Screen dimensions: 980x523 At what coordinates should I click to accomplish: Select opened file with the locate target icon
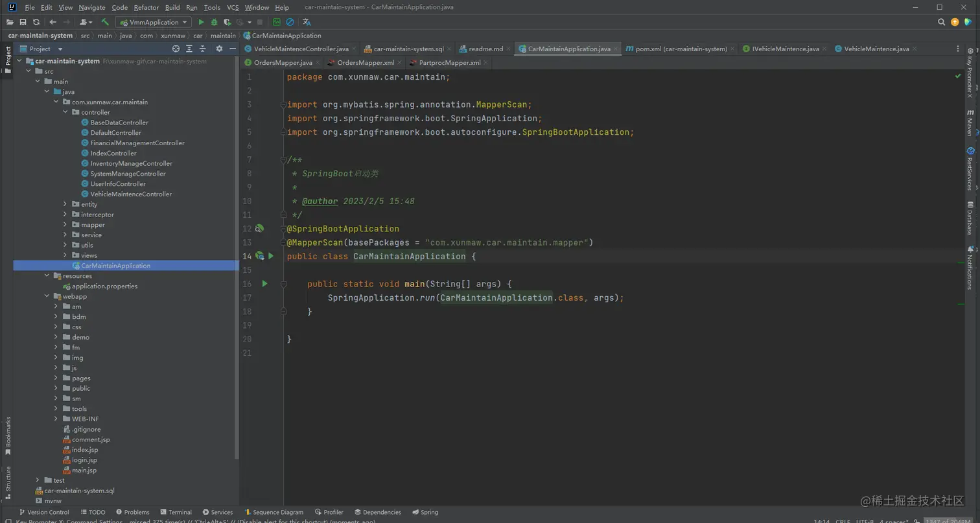(x=176, y=49)
